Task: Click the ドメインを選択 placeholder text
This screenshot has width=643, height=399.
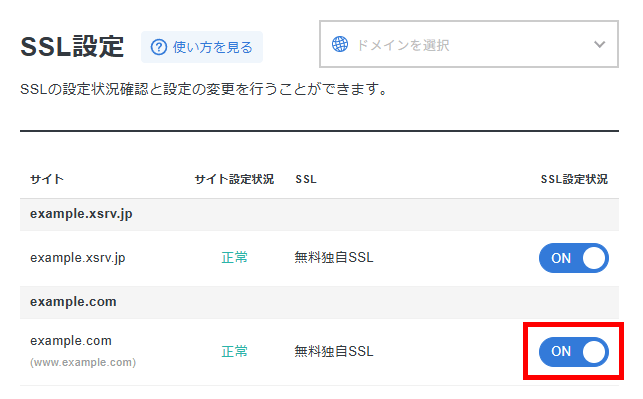Action: (403, 45)
